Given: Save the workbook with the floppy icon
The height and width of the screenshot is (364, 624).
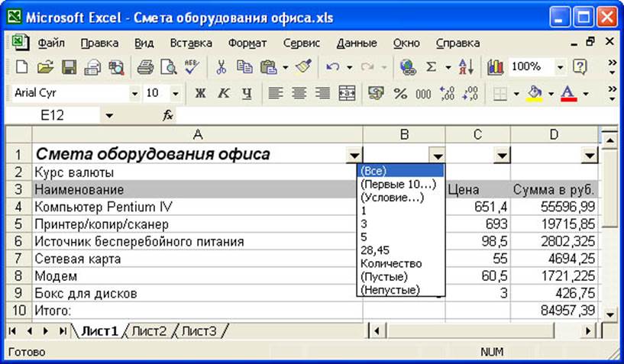Looking at the screenshot, I should 70,67.
